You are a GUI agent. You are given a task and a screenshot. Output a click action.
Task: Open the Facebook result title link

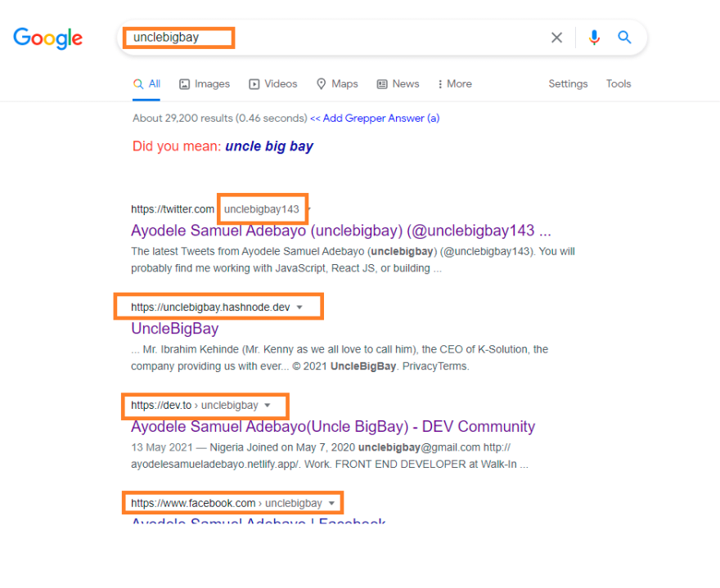point(258,520)
